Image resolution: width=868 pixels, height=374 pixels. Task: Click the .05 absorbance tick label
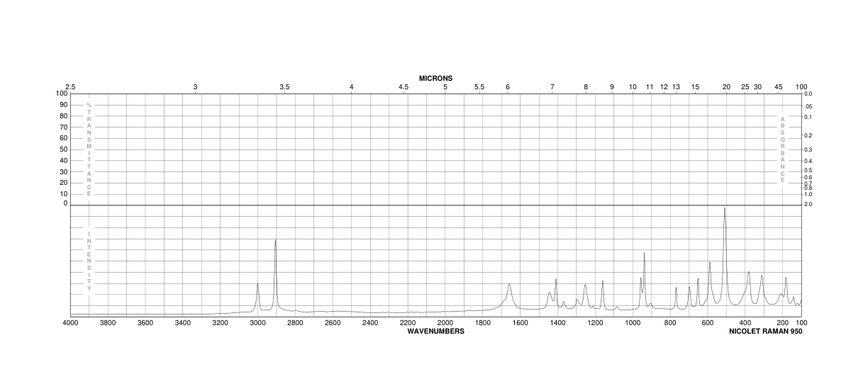[808, 105]
